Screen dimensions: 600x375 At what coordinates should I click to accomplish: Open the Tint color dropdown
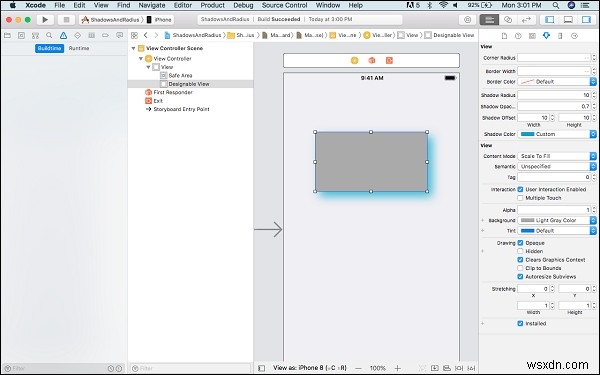(x=557, y=231)
